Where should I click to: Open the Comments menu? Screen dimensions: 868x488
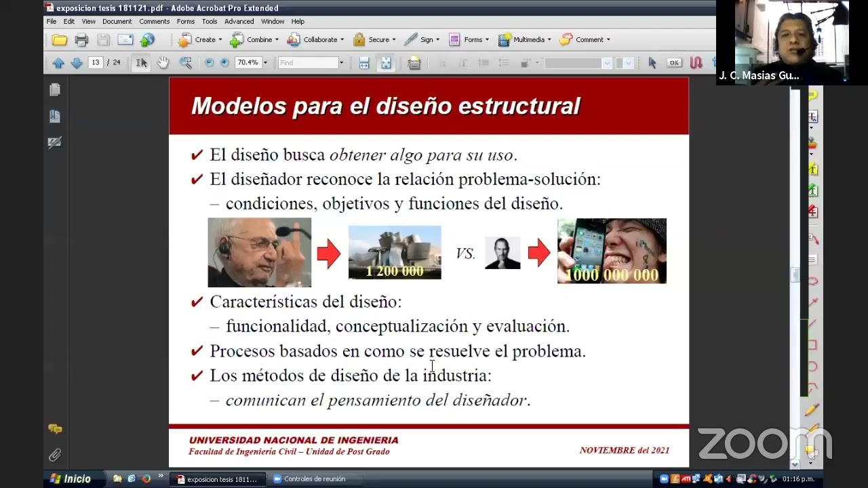[x=155, y=22]
